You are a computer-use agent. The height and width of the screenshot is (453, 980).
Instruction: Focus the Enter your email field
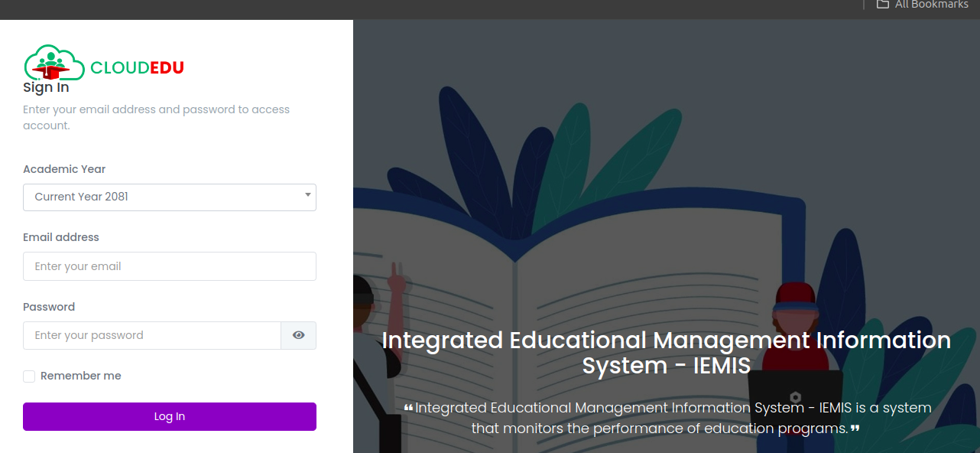tap(169, 266)
